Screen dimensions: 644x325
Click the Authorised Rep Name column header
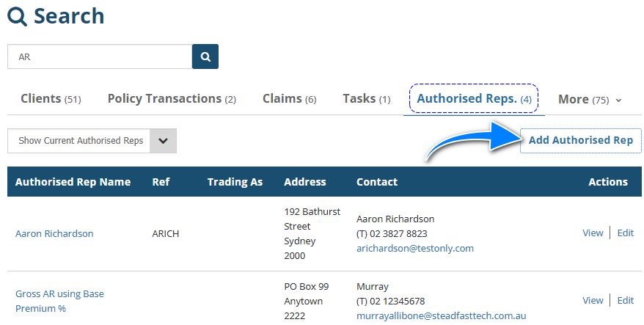pos(73,182)
